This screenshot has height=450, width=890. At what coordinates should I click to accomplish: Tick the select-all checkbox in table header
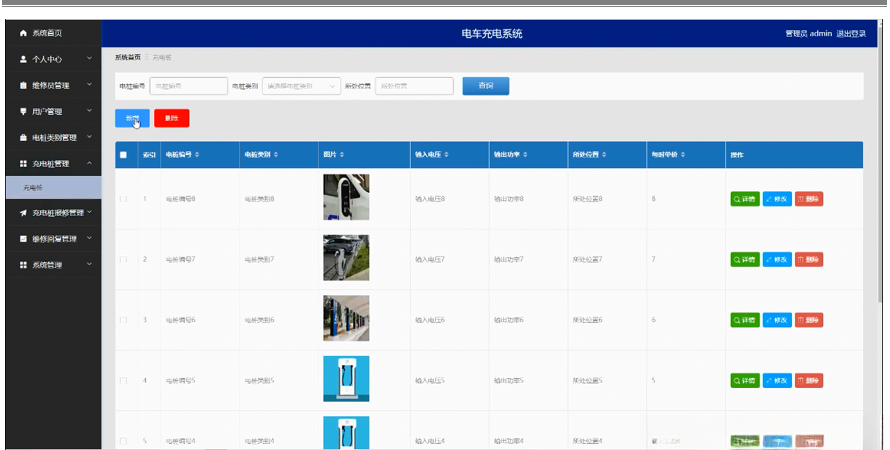[123, 155]
